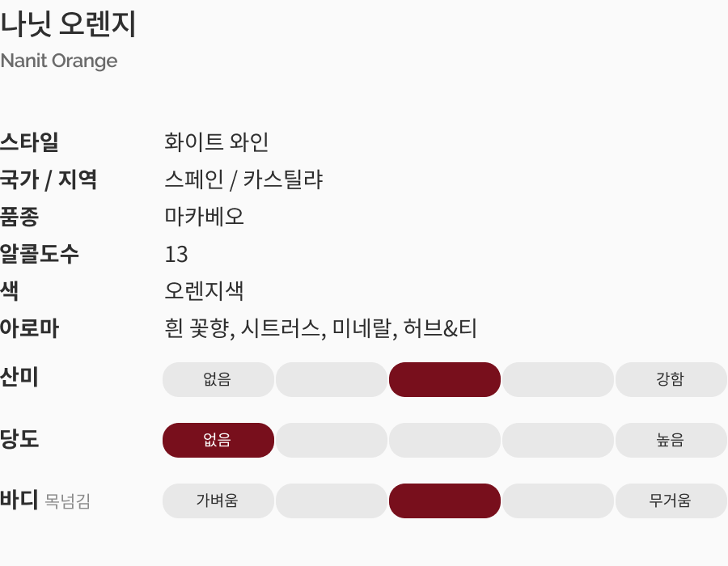728x566 pixels.
Task: Click the "Nanit Orange" English subtitle
Action: coord(59,61)
